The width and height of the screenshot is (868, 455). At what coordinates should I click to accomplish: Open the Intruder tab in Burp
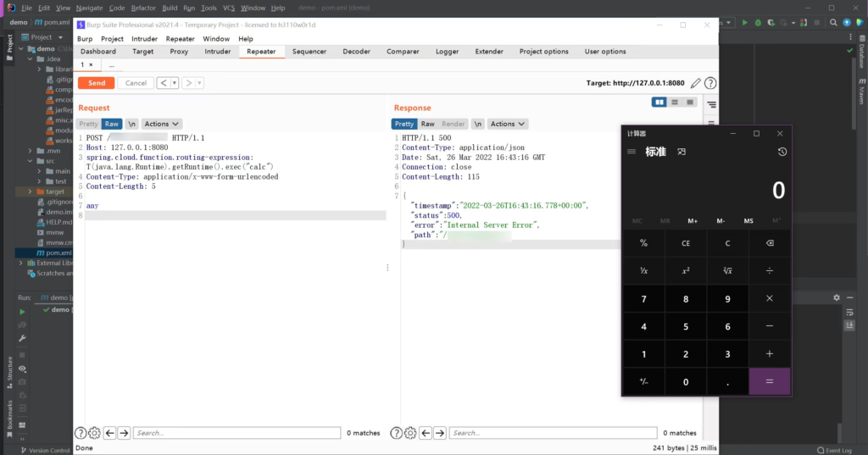pyautogui.click(x=218, y=52)
